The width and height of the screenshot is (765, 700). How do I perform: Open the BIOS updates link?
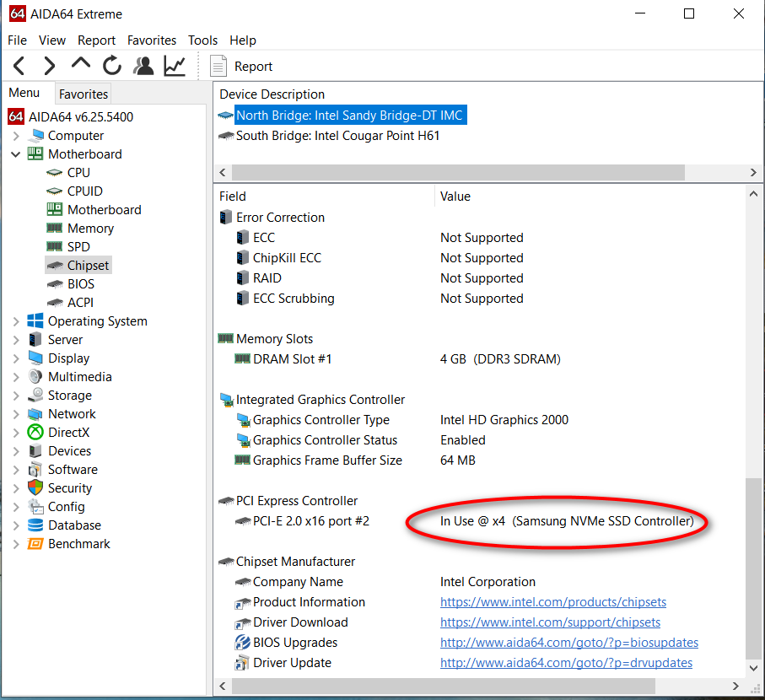(568, 643)
